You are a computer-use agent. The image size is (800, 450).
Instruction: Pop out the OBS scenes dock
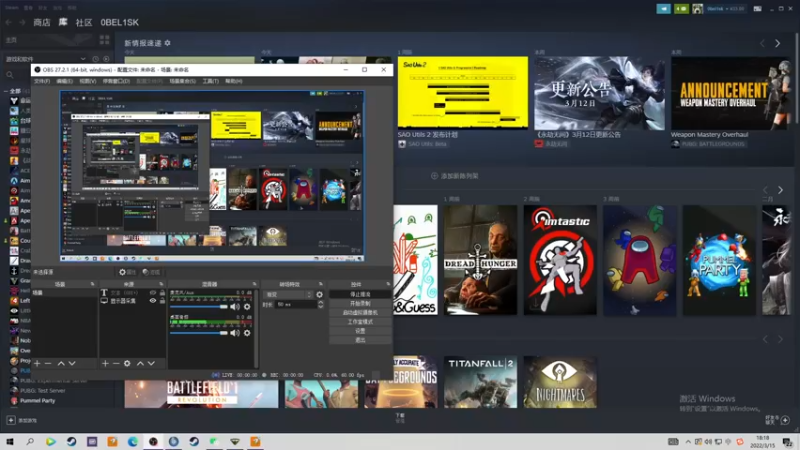click(x=92, y=284)
